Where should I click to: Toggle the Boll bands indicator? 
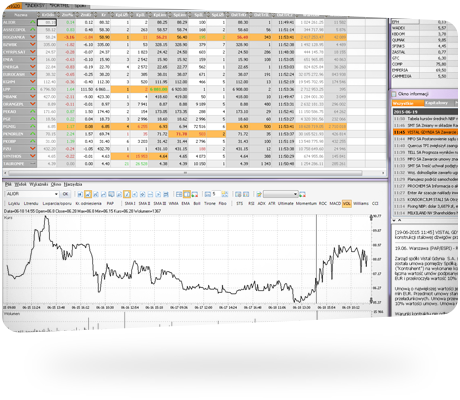(x=197, y=203)
